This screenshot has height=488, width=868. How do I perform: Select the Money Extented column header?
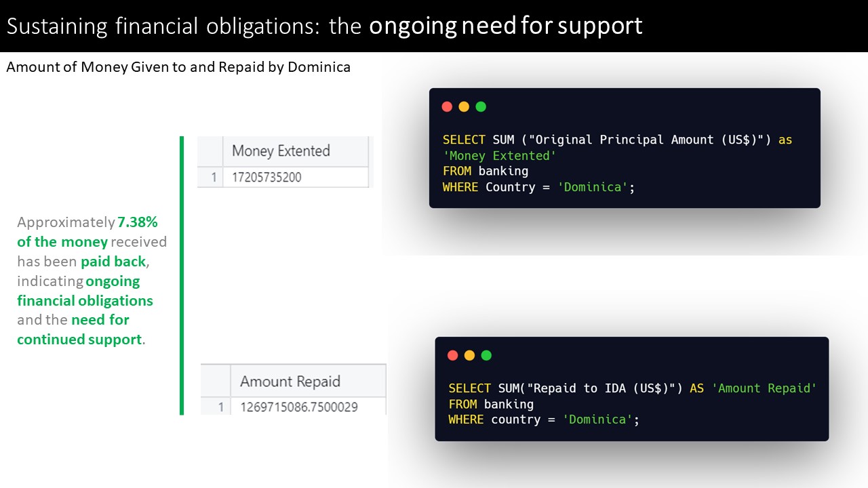click(x=281, y=150)
